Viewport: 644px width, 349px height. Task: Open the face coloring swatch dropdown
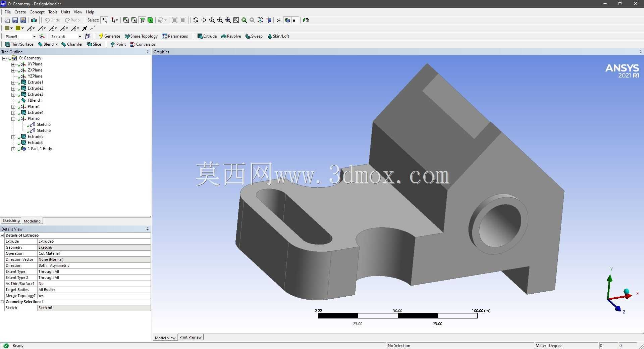click(12, 28)
